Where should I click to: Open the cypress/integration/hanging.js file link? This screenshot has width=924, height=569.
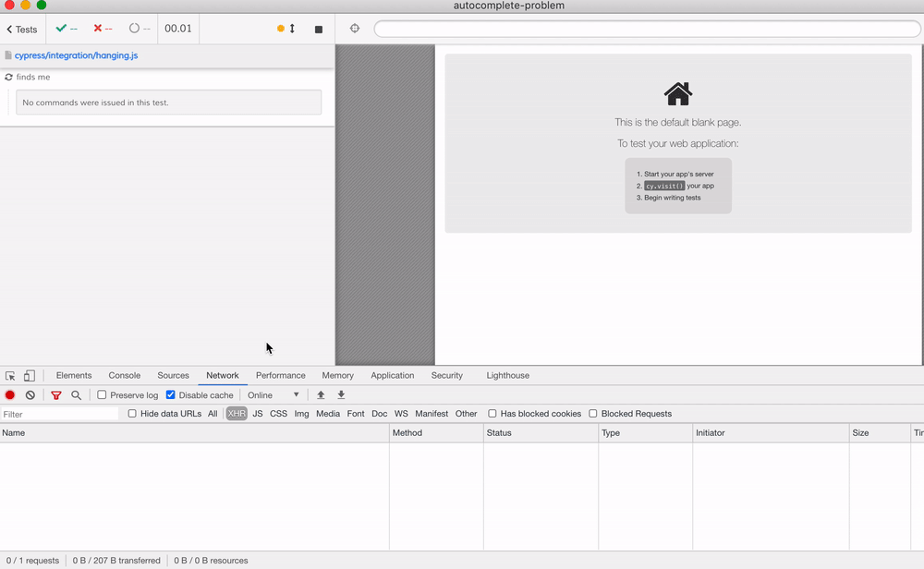(x=74, y=55)
